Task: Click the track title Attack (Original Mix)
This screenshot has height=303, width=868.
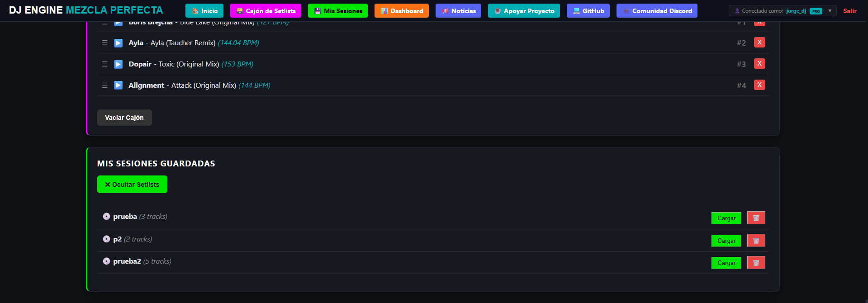Action: pos(204,85)
